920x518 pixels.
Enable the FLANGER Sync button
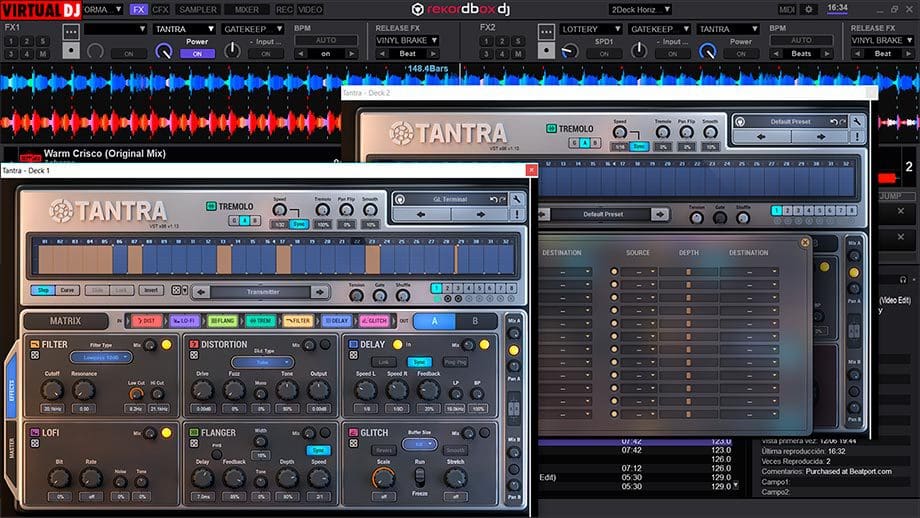pyautogui.click(x=319, y=450)
